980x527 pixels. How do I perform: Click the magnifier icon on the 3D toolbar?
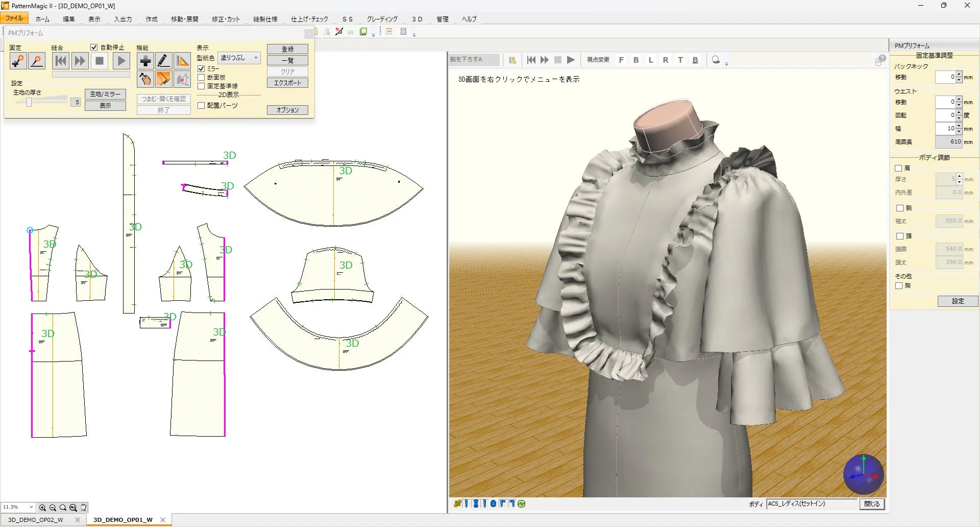[715, 60]
